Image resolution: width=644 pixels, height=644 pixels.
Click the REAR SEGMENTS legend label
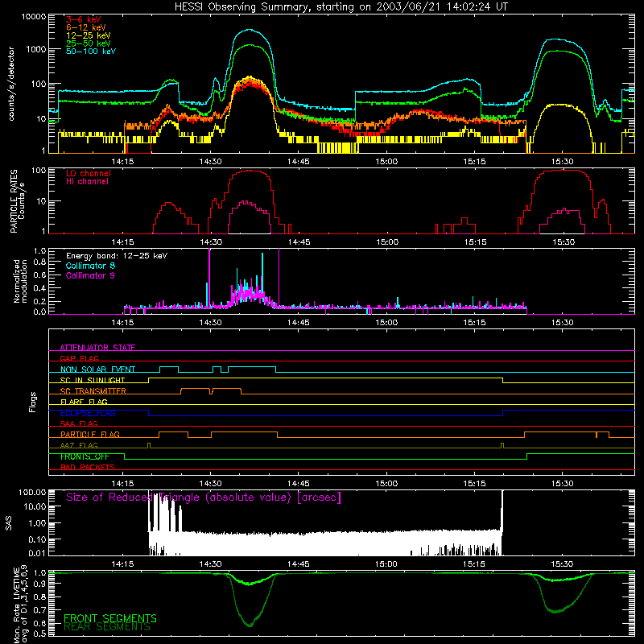pos(107,626)
